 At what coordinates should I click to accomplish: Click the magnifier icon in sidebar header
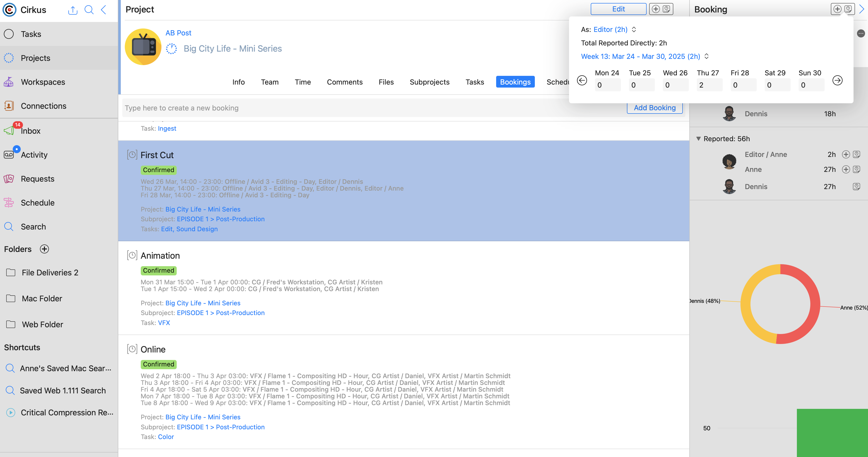(x=89, y=10)
